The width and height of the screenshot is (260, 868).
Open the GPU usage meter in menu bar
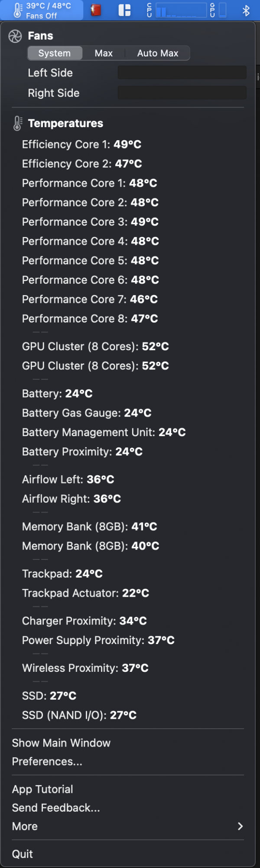coord(218,10)
